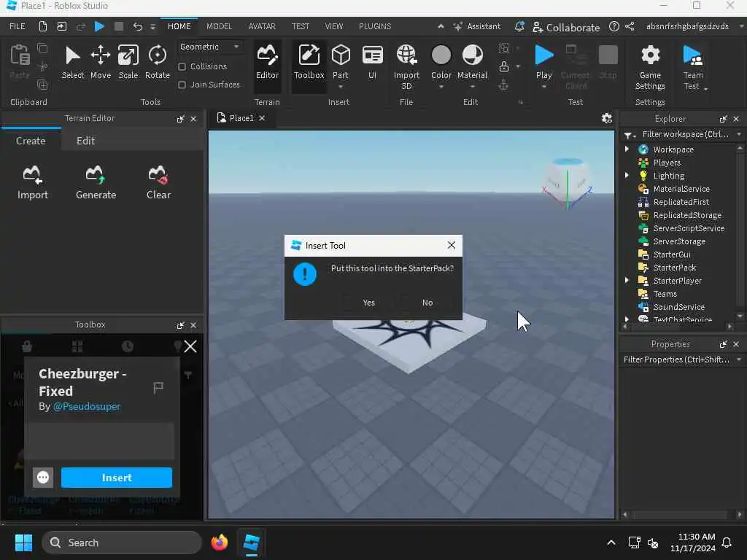
Task: Open the FILE menu
Action: [18, 27]
